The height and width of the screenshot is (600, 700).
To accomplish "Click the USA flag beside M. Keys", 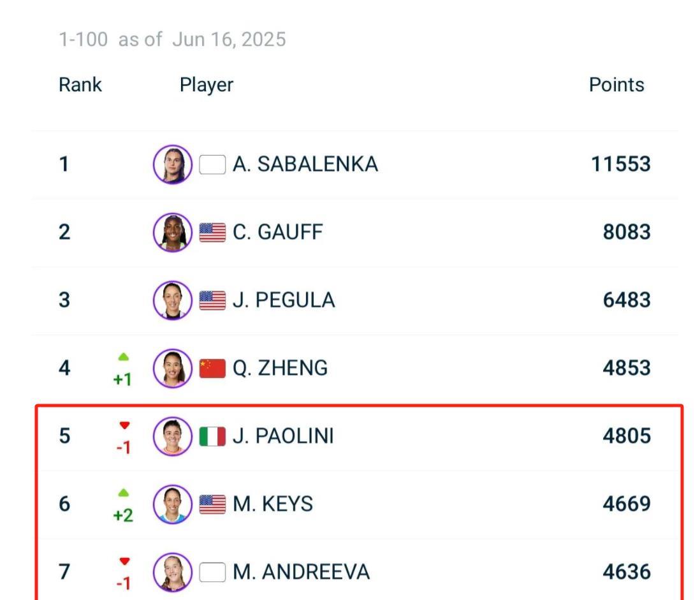I will click(x=212, y=504).
